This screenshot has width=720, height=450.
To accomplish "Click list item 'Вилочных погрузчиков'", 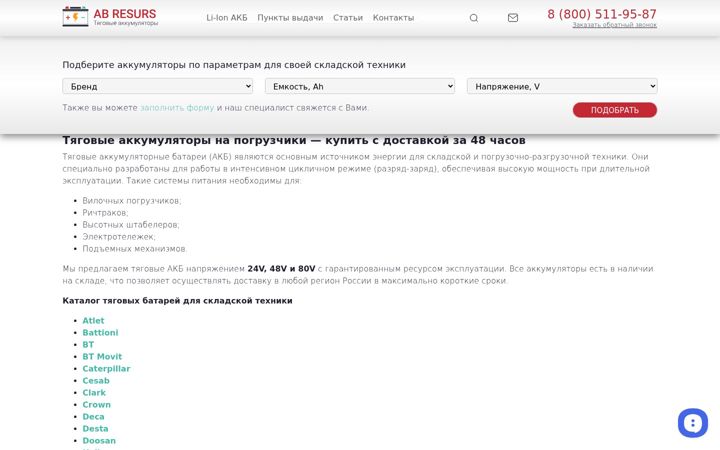I will coord(132,201).
